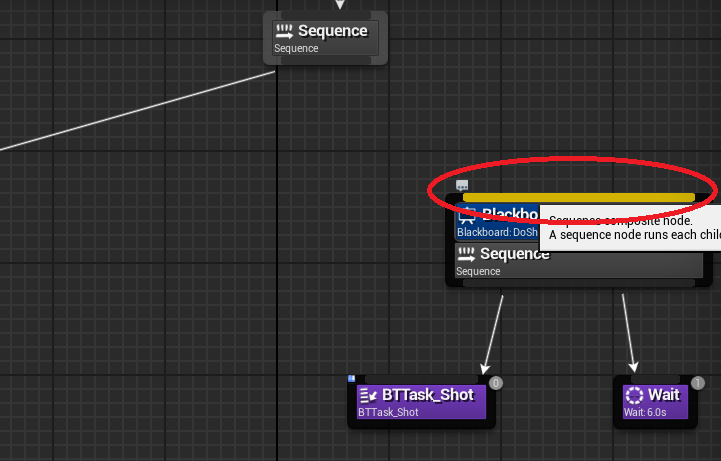Click the bottom output pin of the top Sequence node
The width and height of the screenshot is (721, 461).
[326, 60]
